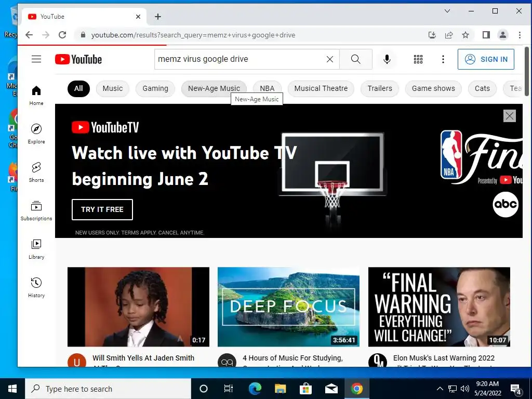The image size is (532, 399).
Task: Expand the Chrome tab search chevron
Action: (x=447, y=11)
